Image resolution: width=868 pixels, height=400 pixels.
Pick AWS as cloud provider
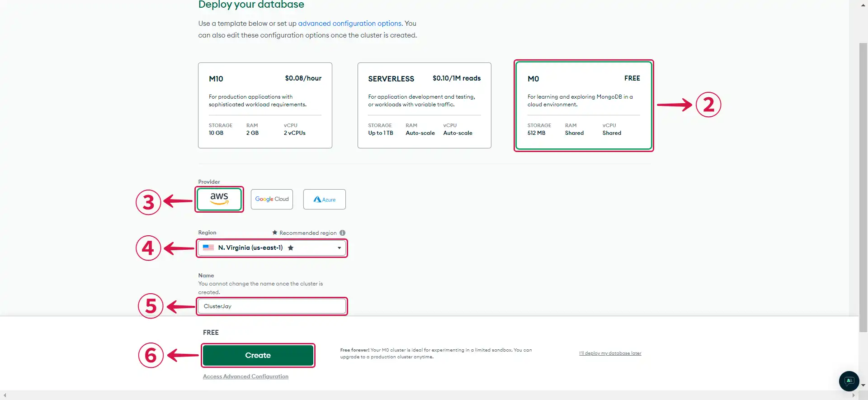tap(219, 199)
